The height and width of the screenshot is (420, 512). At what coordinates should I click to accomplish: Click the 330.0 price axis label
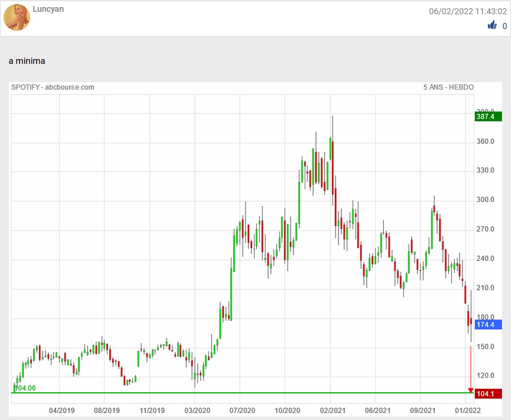click(x=485, y=170)
